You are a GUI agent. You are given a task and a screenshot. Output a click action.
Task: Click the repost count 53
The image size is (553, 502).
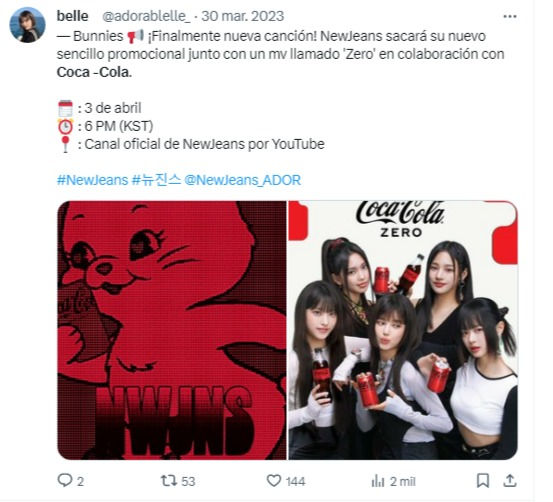click(188, 482)
